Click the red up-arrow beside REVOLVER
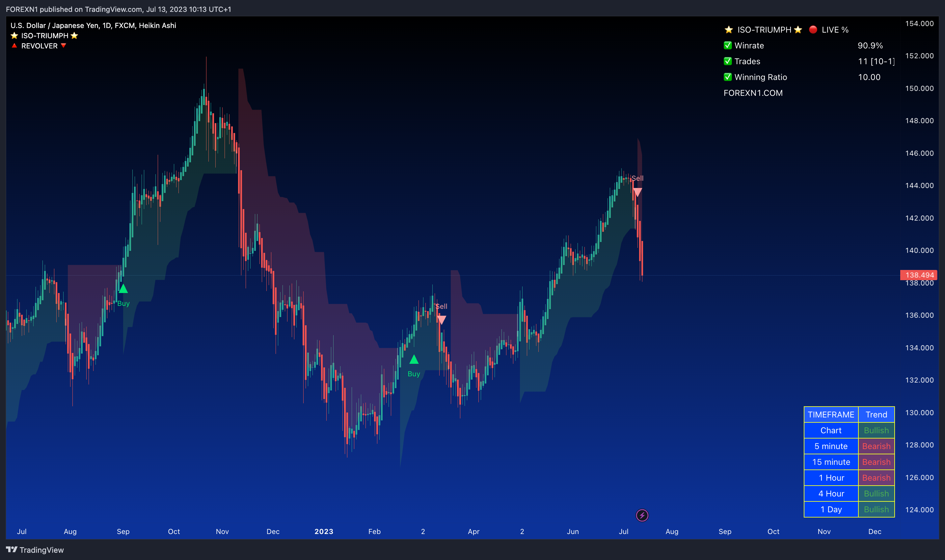Screen dimensions: 945x560 (x=14, y=46)
